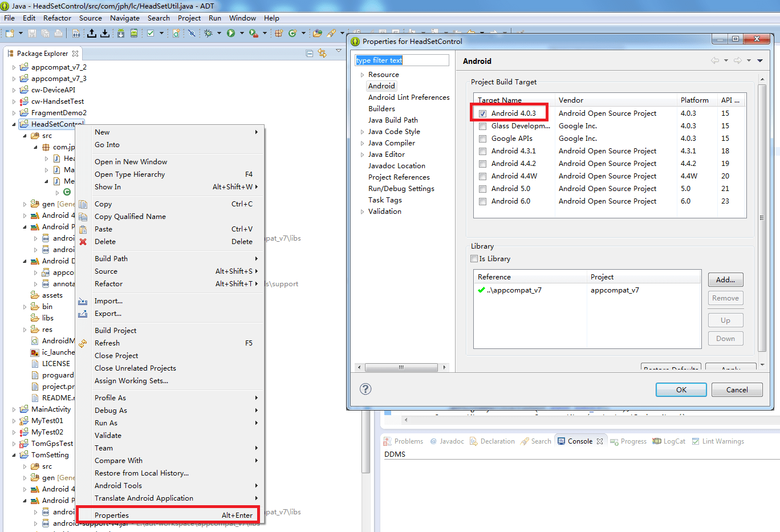Image resolution: width=780 pixels, height=532 pixels.
Task: Check the Android 4.3.1 target checkbox
Action: point(483,151)
